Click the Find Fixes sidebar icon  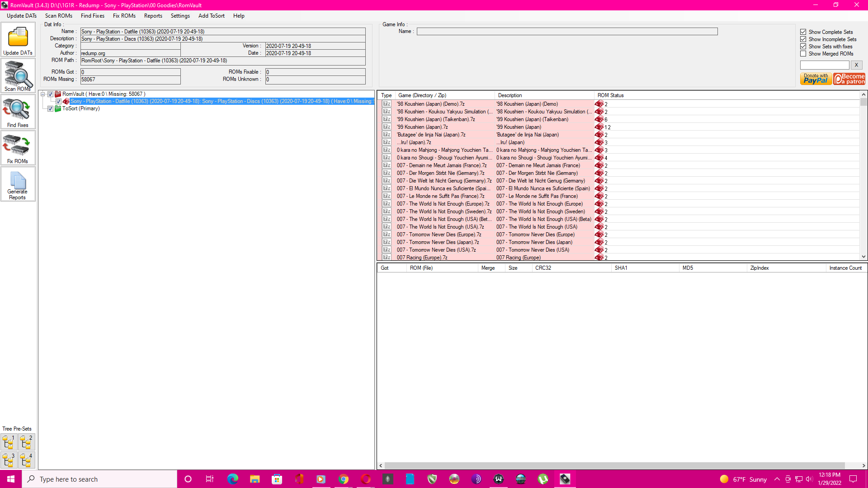coord(18,112)
